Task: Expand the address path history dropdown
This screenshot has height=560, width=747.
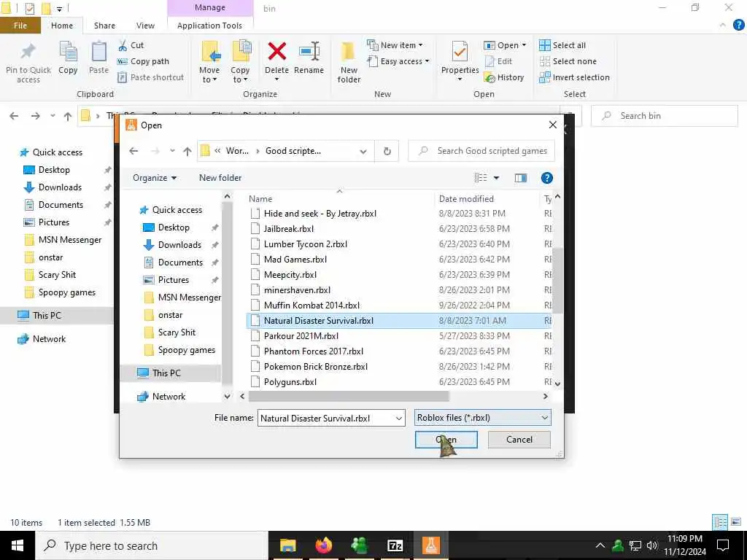Action: 363,152
